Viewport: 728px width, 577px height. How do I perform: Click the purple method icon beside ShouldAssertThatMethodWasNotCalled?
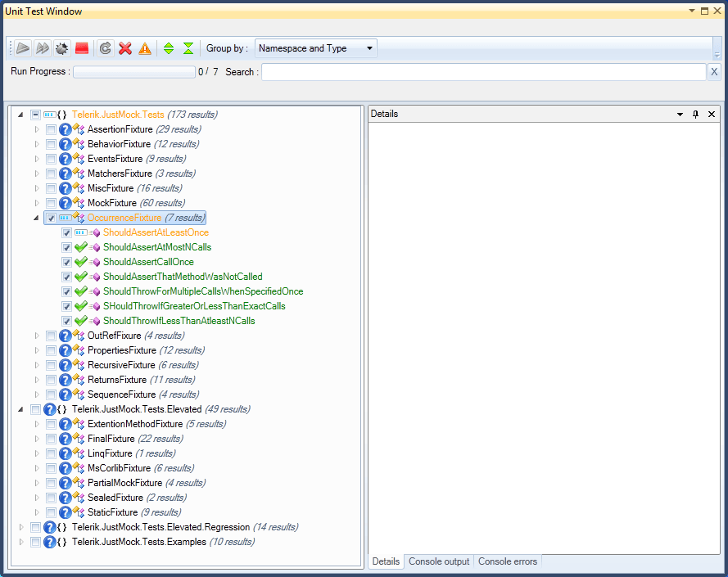point(96,277)
